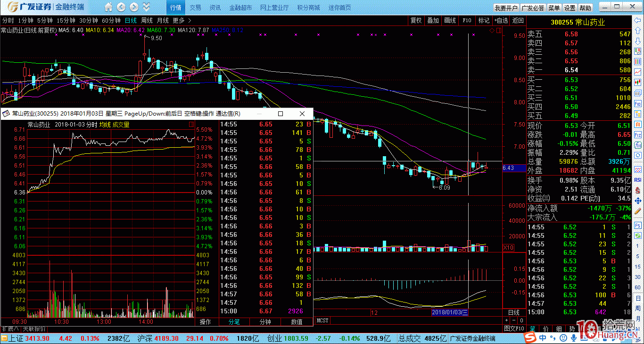Click the up arrow icon in right sidebar

[637, 31]
